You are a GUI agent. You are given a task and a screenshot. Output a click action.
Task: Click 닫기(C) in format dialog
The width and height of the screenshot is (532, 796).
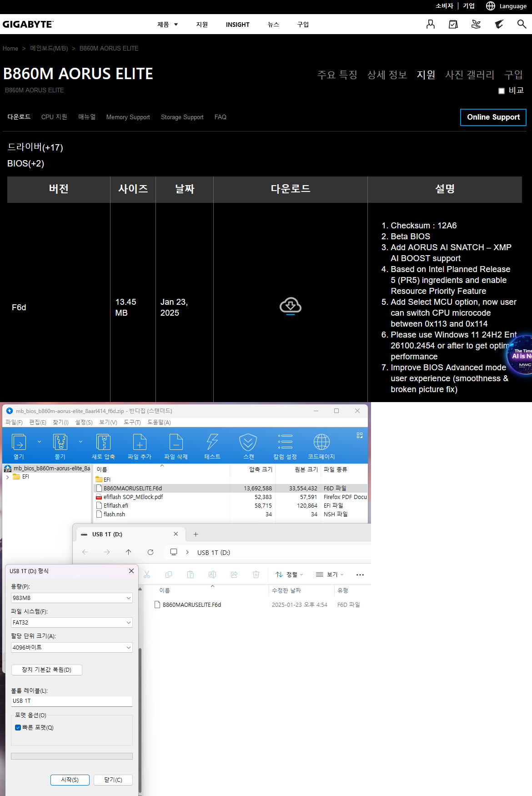point(113,780)
